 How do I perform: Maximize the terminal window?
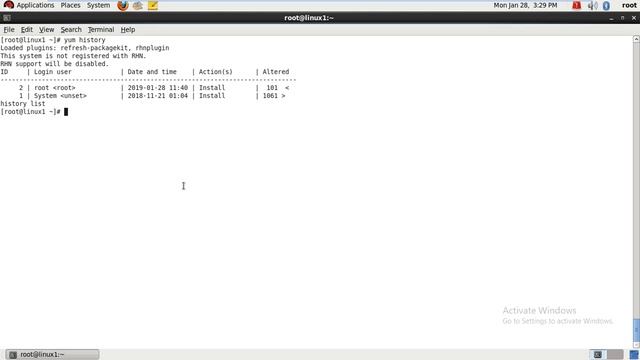pos(622,18)
